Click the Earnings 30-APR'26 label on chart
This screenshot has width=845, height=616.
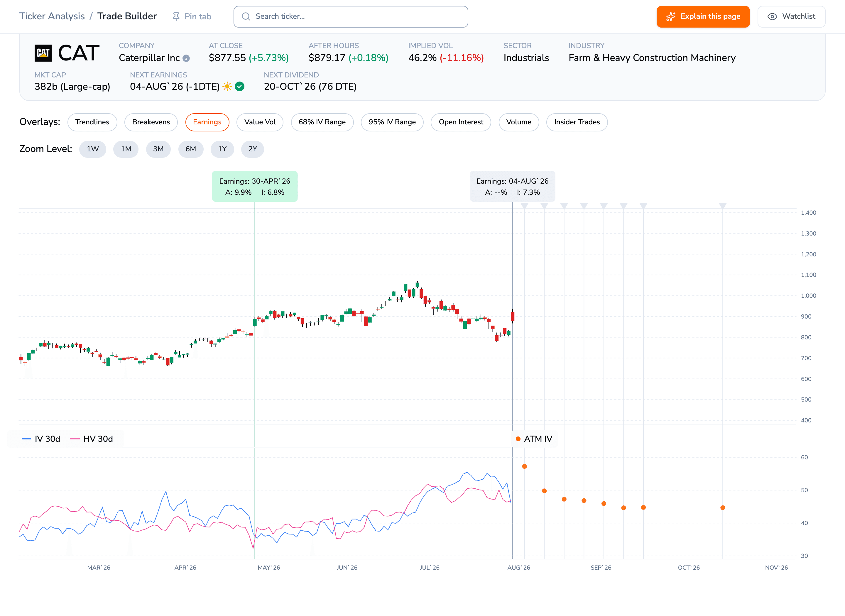[255, 187]
